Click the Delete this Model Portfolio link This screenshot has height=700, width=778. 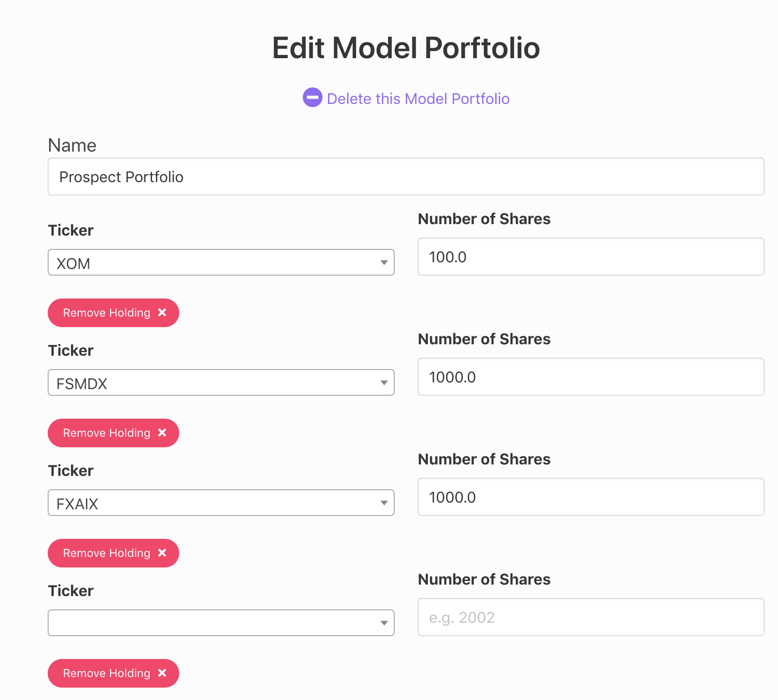point(418,99)
